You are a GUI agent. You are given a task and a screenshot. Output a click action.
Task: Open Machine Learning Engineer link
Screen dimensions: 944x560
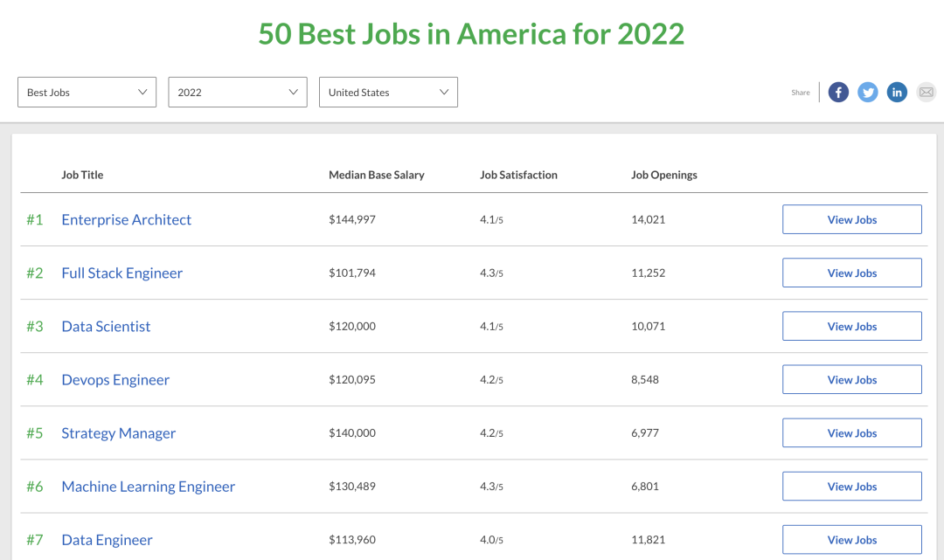click(x=148, y=487)
